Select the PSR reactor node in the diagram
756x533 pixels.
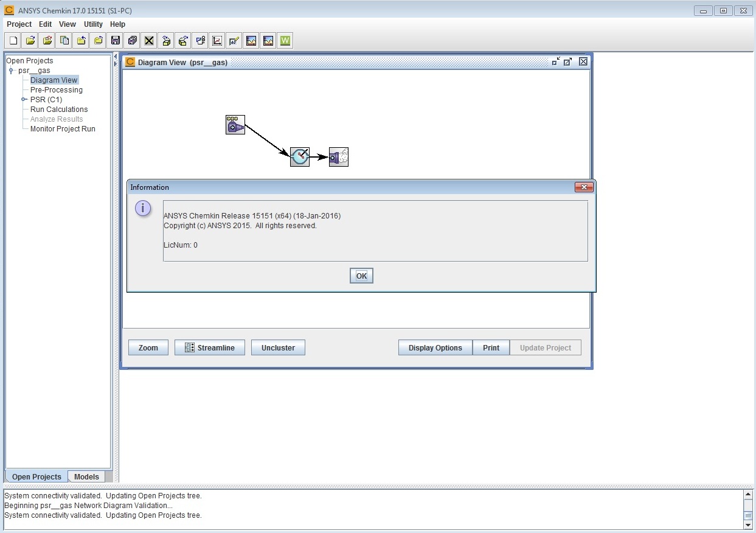[x=300, y=157]
